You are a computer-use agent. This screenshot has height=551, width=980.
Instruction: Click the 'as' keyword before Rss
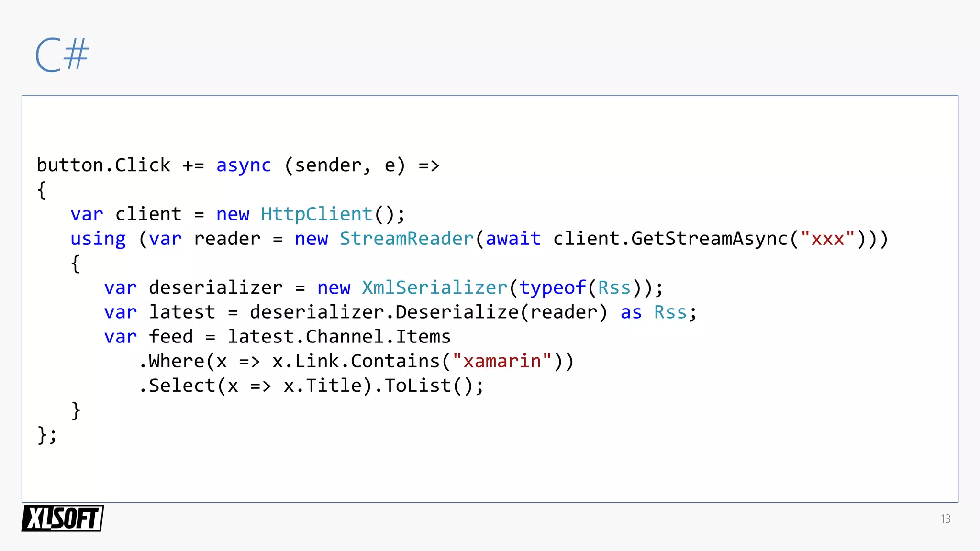(x=631, y=313)
